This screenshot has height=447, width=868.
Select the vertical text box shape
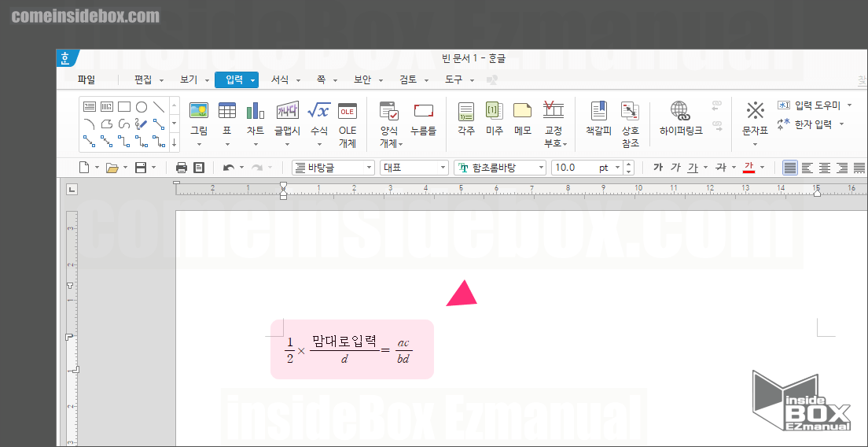point(107,107)
